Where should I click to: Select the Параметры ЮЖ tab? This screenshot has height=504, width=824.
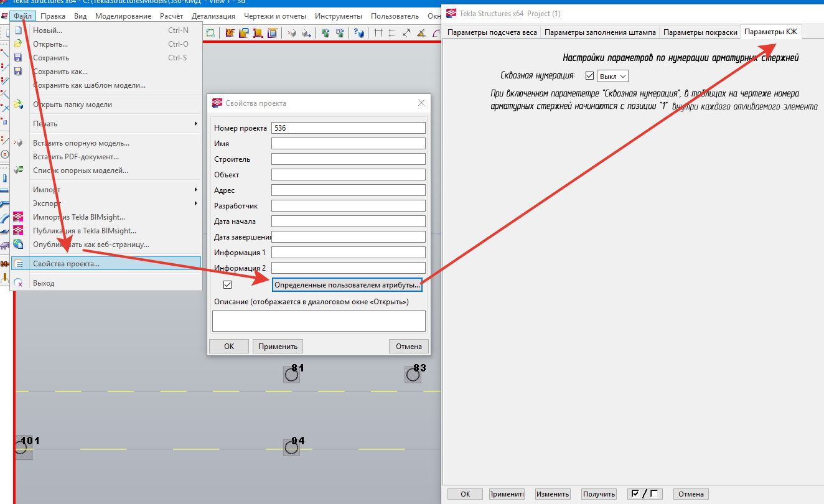tap(771, 32)
